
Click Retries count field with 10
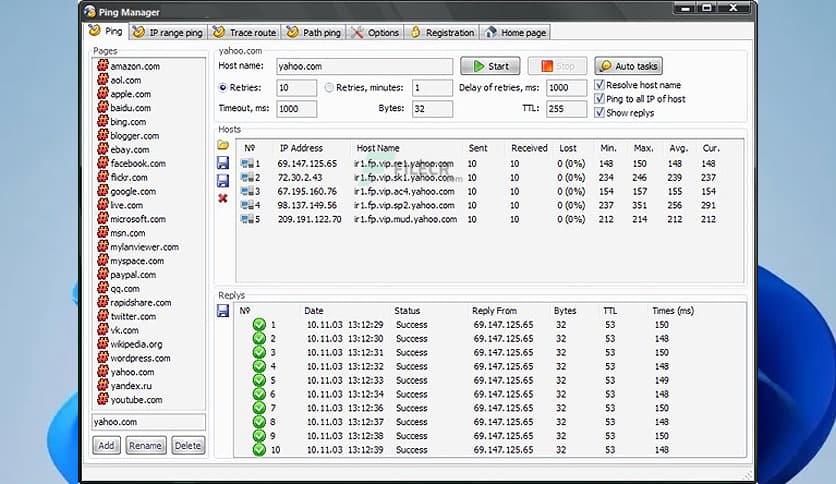296,87
